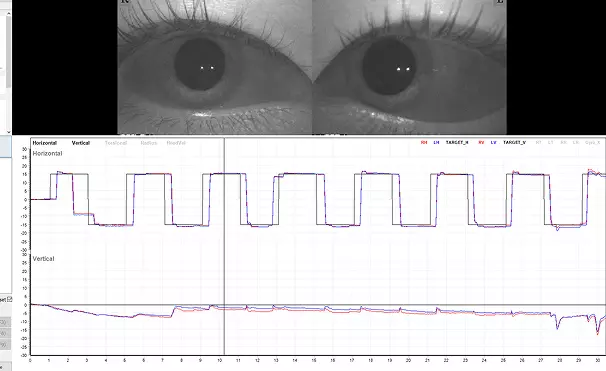606x371 pixels.
Task: Toggle the RV legend trace
Action: pos(481,143)
